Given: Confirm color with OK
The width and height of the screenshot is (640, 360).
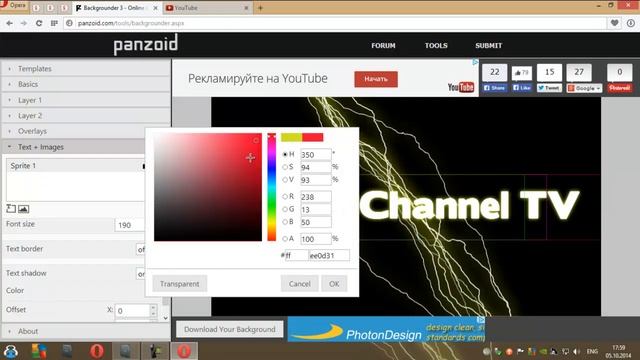Looking at the screenshot, I should [334, 284].
